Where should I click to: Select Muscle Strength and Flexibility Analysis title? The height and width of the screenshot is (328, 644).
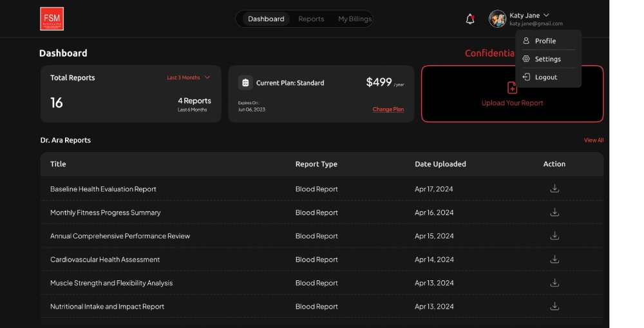pyautogui.click(x=111, y=283)
